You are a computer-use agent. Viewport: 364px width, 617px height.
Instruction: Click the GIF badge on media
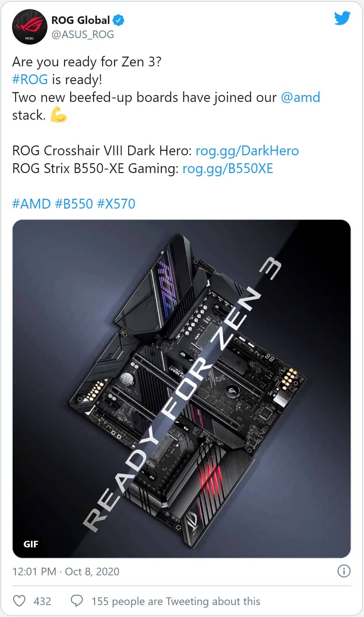(31, 544)
